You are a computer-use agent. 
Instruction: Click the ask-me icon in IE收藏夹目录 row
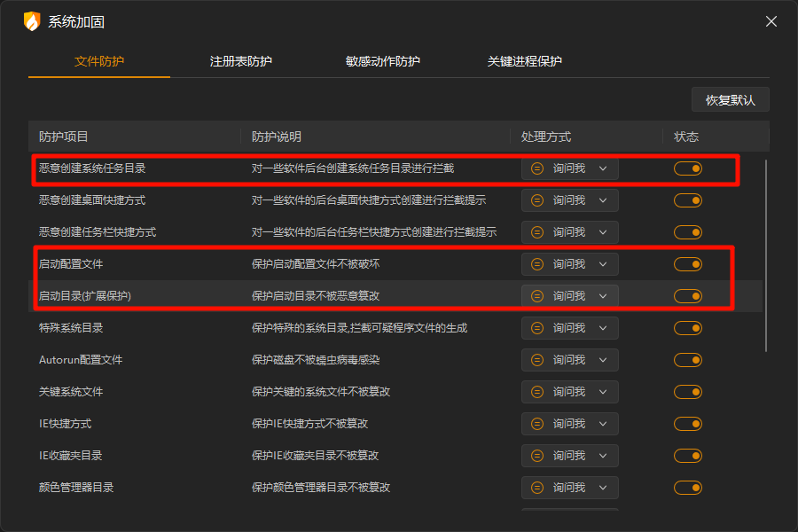pyautogui.click(x=537, y=456)
